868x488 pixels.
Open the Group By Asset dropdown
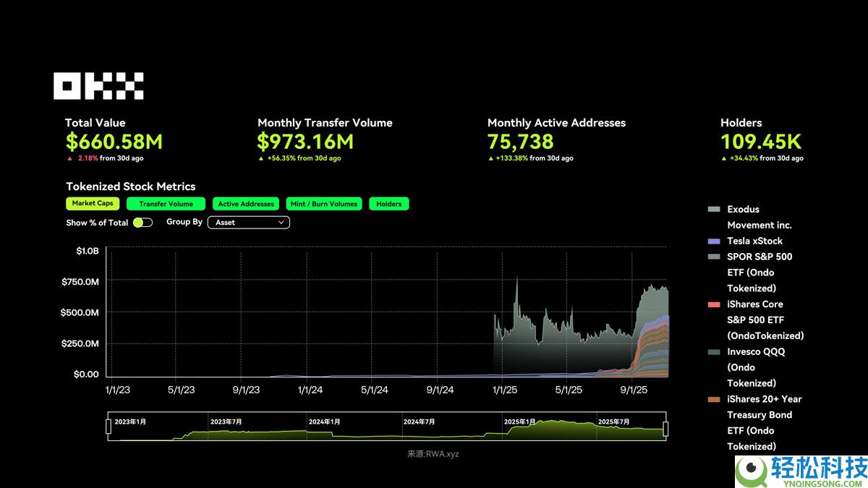(x=248, y=223)
